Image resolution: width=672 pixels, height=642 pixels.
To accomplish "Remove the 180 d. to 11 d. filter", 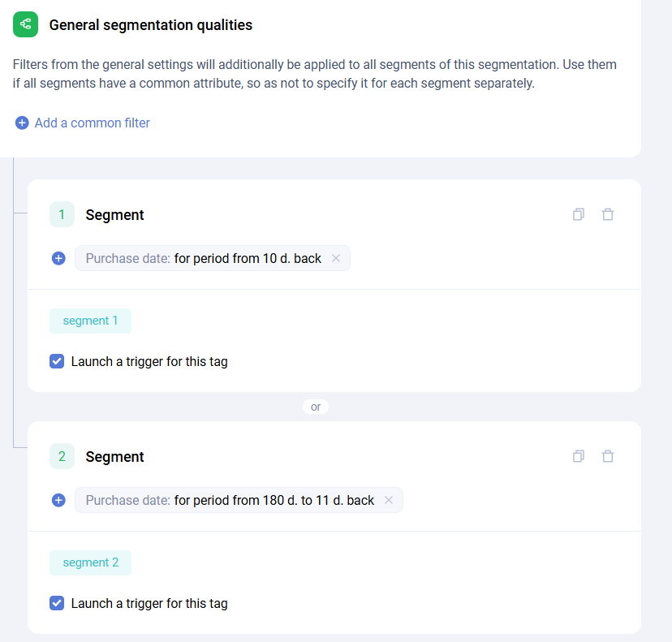I will click(x=389, y=501).
